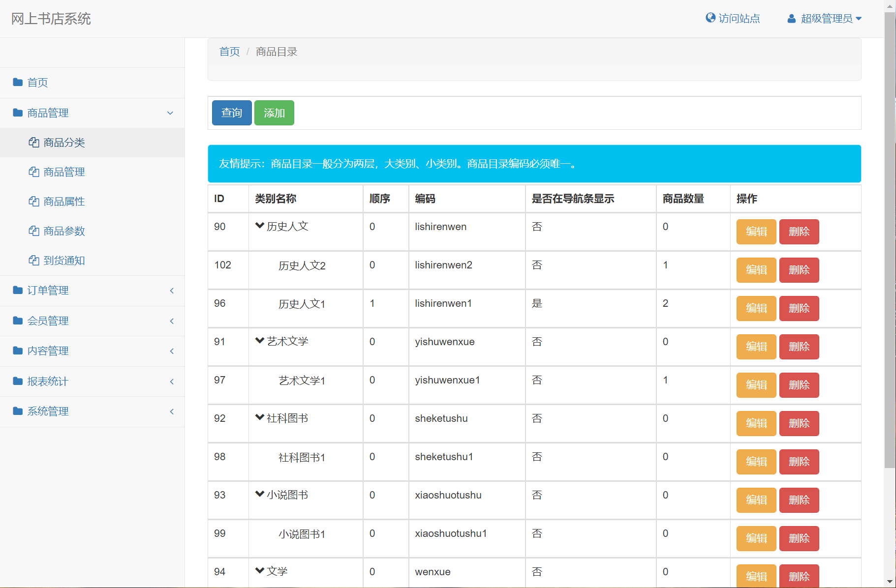Select the 商品管理 submenu icon
Viewport: 896px width, 588px height.
(33, 172)
